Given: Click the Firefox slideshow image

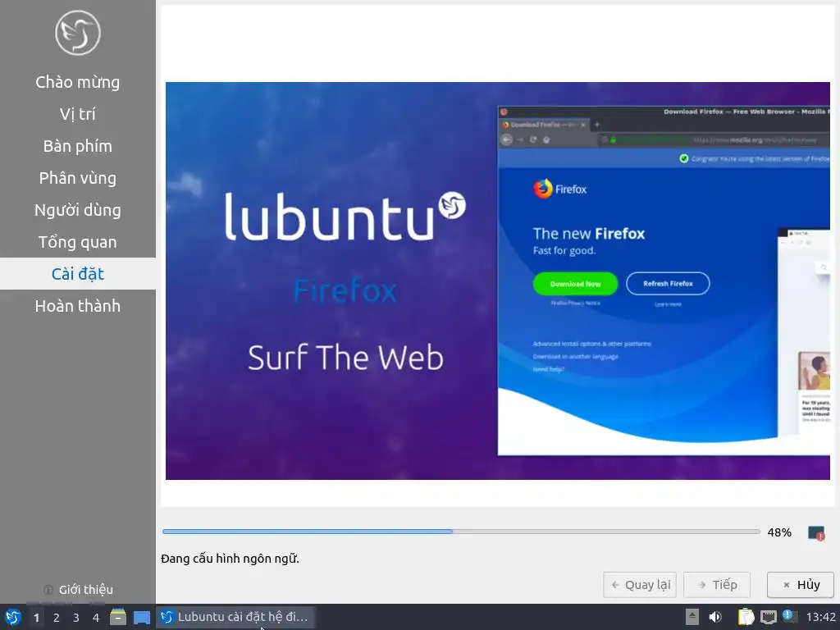Looking at the screenshot, I should pyautogui.click(x=498, y=281).
